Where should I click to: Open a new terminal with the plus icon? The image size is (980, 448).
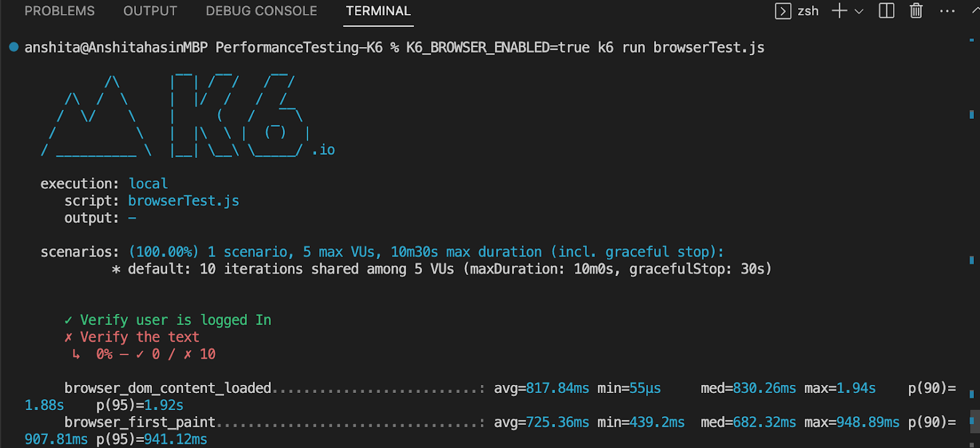[x=838, y=10]
